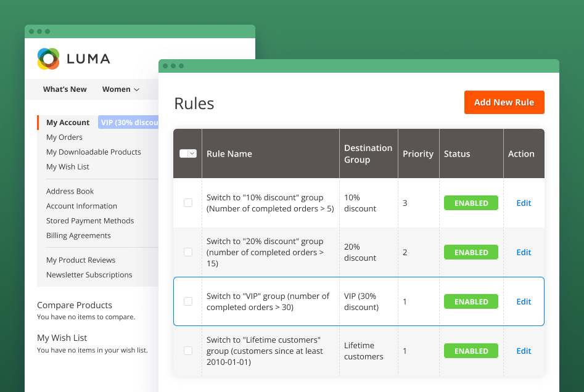View My Downloadable Products
The image size is (584, 392).
tap(93, 152)
